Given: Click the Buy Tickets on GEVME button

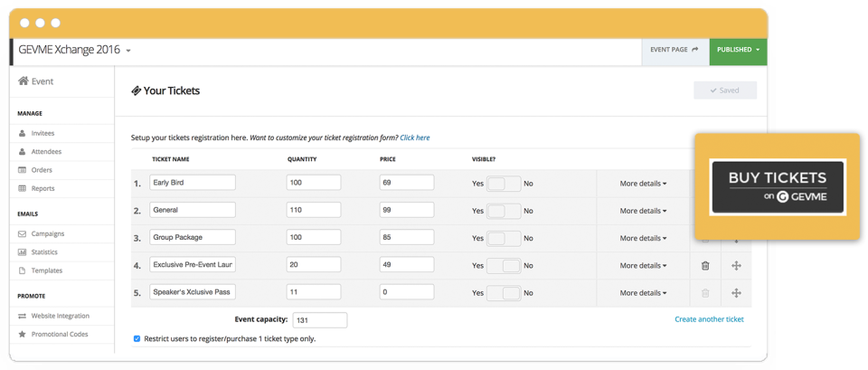Looking at the screenshot, I should coord(778,186).
